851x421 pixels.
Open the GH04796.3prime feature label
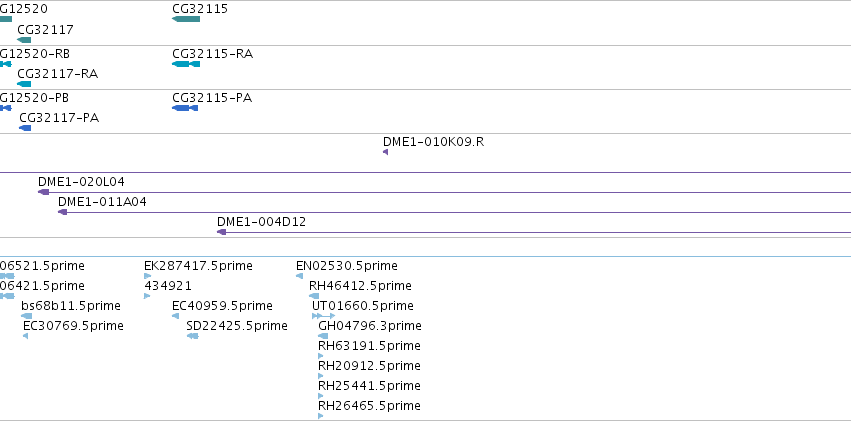pyautogui.click(x=370, y=326)
